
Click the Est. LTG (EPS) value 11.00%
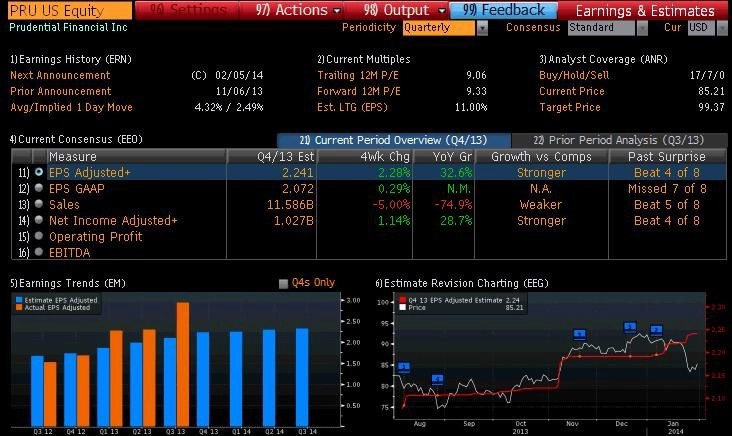point(471,107)
